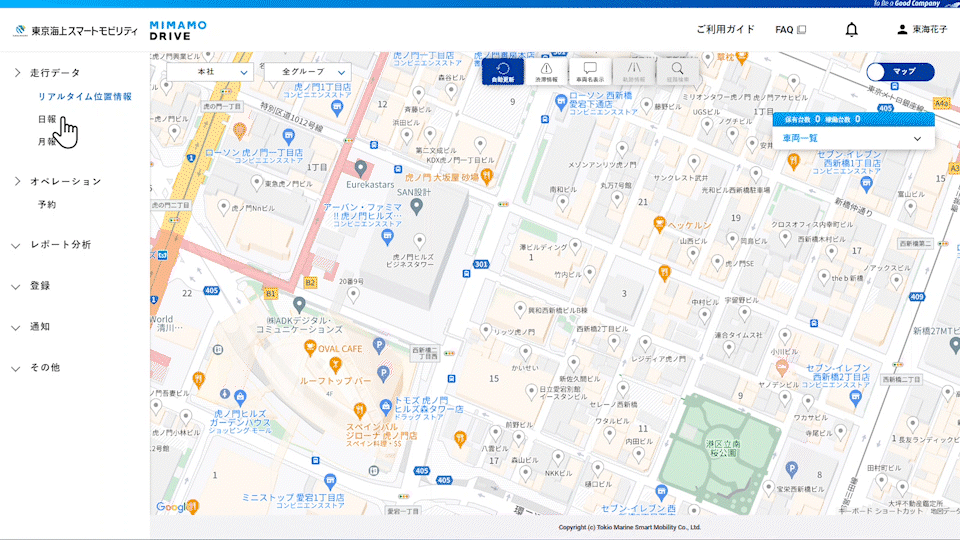
Task: Click the トモズ 虎ノ門ヒルズ森タワー店 marker
Action: coord(386,406)
